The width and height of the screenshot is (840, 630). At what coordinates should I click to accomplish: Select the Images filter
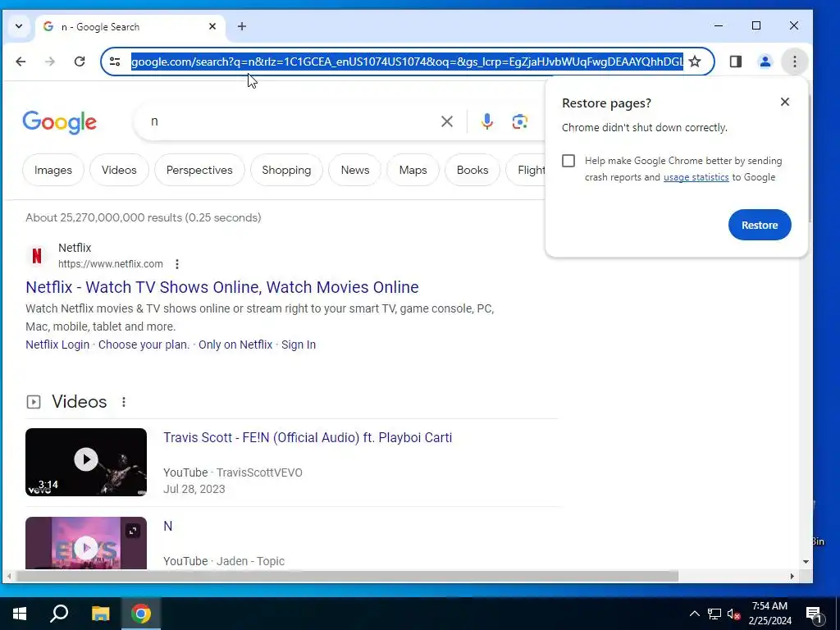tap(53, 170)
